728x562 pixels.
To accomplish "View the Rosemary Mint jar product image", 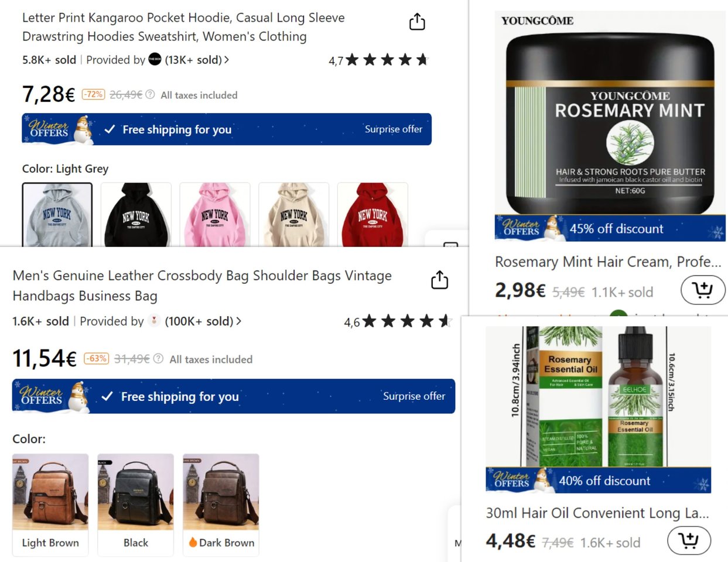I will 610,126.
